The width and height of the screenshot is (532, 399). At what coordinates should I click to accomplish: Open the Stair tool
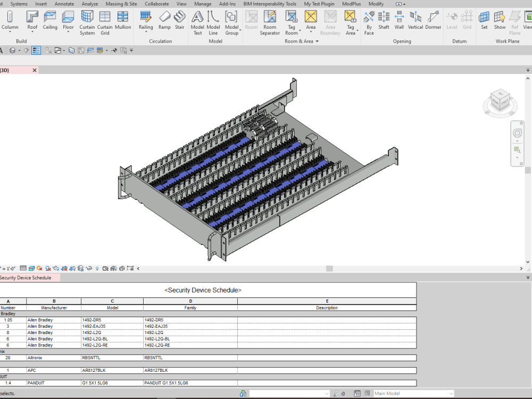179,21
